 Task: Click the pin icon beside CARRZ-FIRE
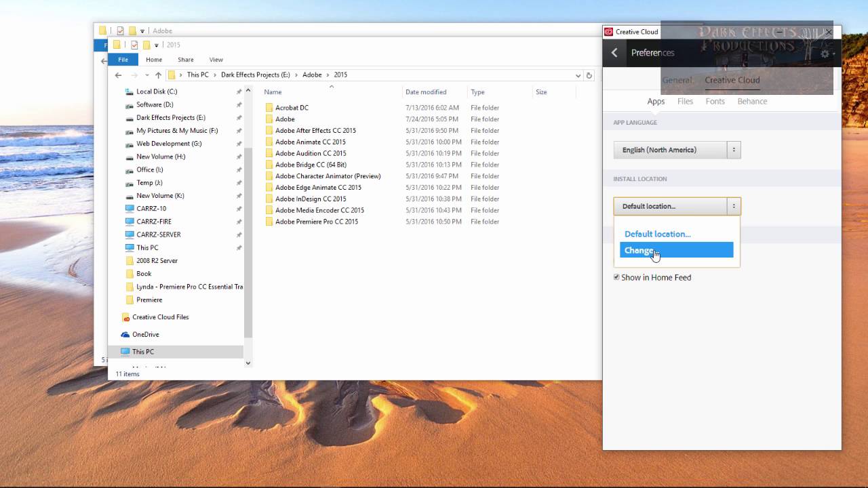[239, 222]
